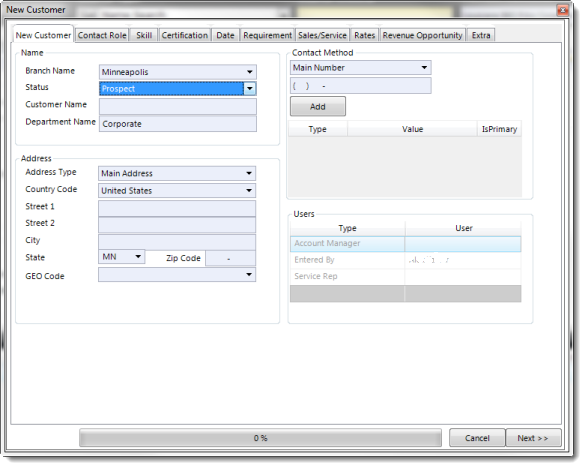Open the Rates tab
This screenshot has width=585, height=468.
click(x=365, y=35)
